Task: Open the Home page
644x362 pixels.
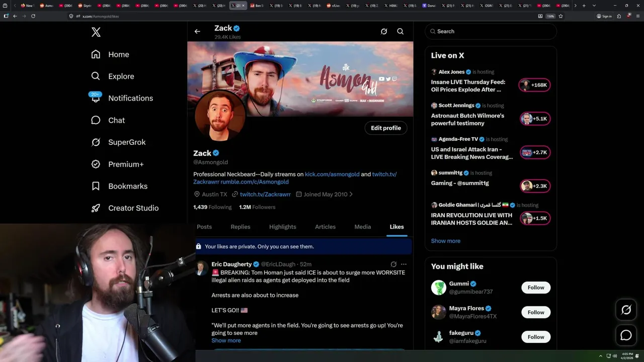Action: click(110, 54)
